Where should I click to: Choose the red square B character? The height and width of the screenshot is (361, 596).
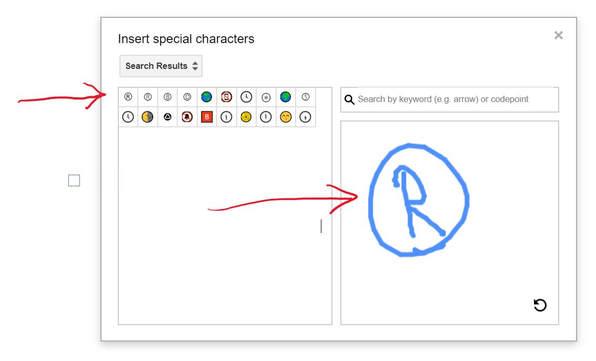point(206,117)
